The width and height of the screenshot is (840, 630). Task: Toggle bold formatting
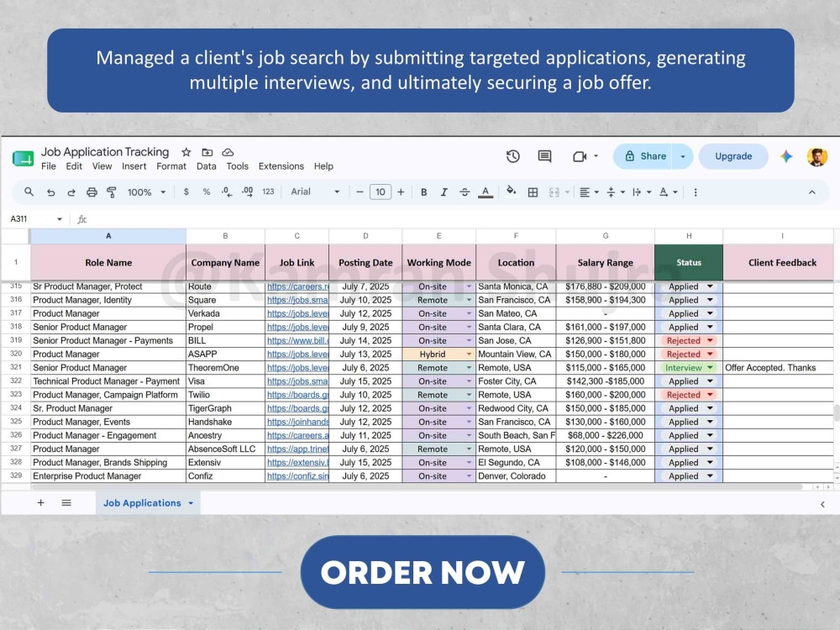(x=423, y=192)
